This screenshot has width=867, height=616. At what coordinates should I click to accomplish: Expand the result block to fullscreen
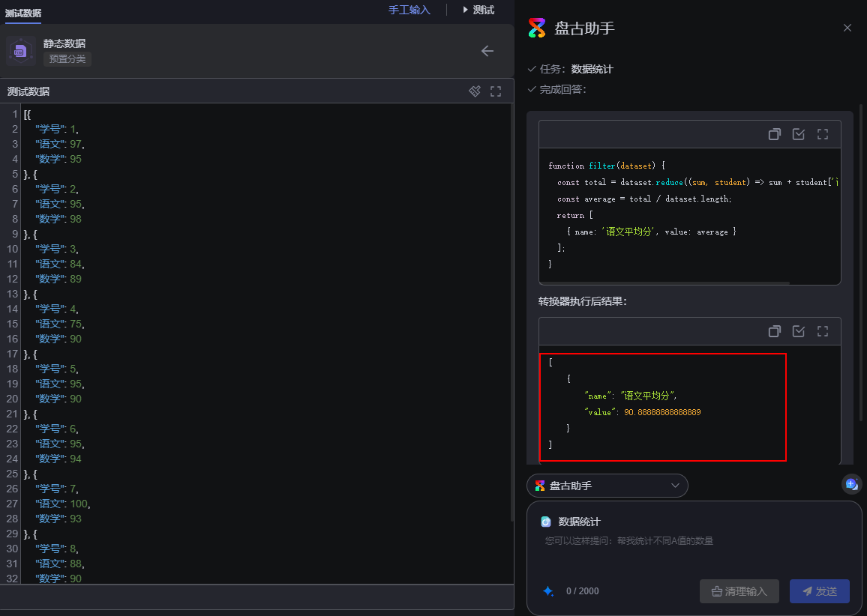pos(823,331)
